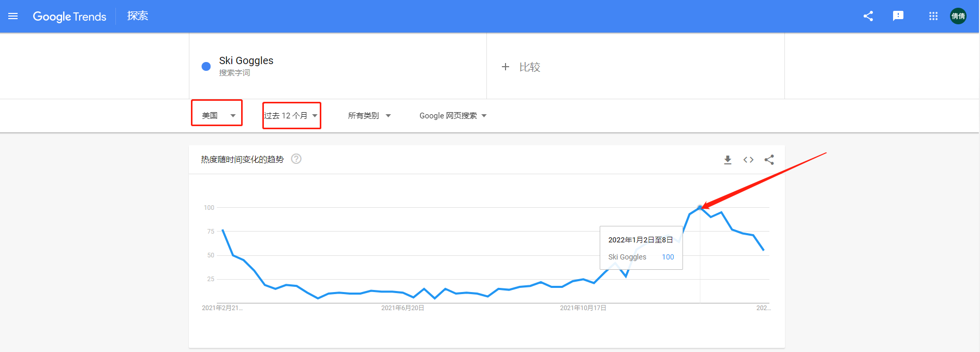Viewport: 980px width, 352px height.
Task: Expand the 美国 region dropdown
Action: (218, 115)
